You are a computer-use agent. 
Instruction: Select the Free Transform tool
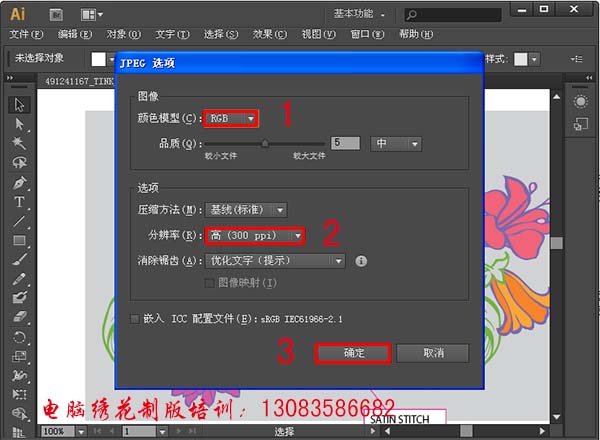(x=19, y=394)
